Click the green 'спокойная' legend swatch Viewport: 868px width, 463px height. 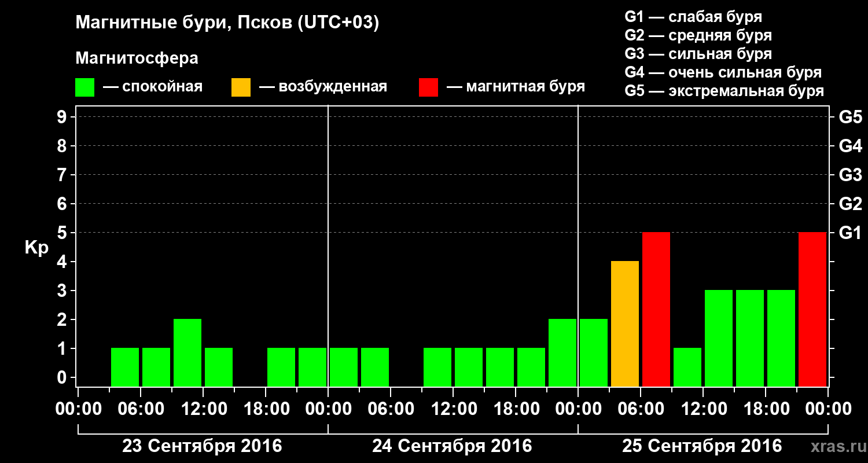click(x=85, y=87)
